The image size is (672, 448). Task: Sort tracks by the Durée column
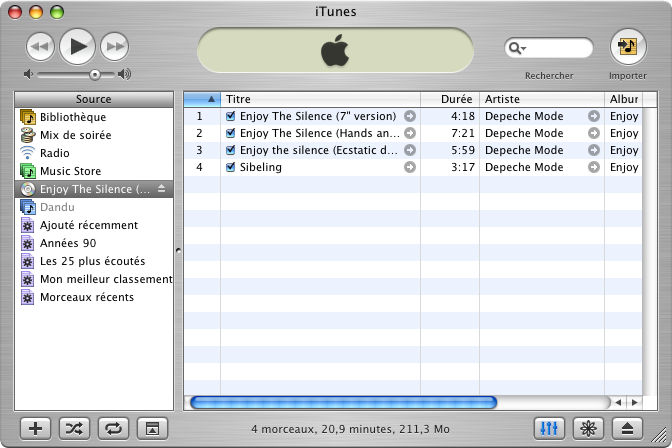450,99
